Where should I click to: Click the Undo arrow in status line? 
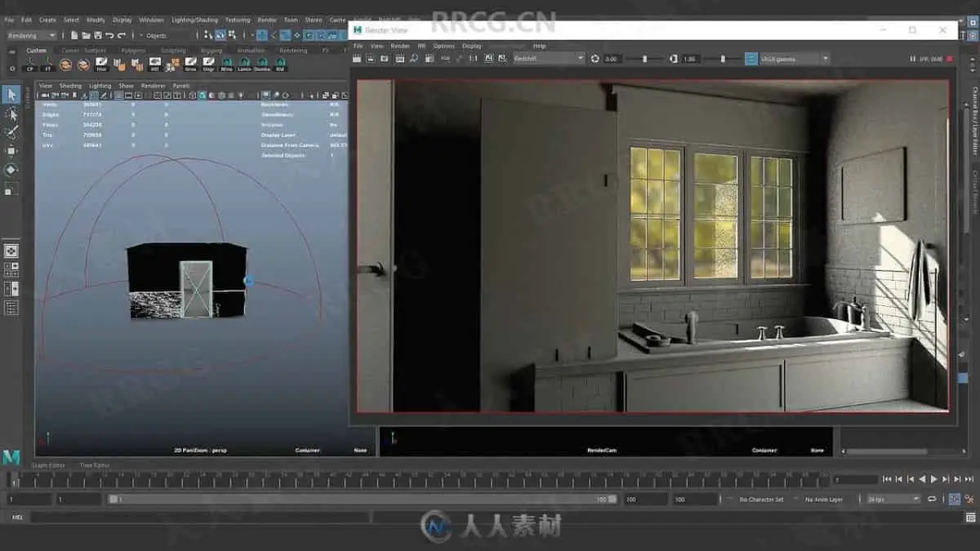(x=109, y=35)
